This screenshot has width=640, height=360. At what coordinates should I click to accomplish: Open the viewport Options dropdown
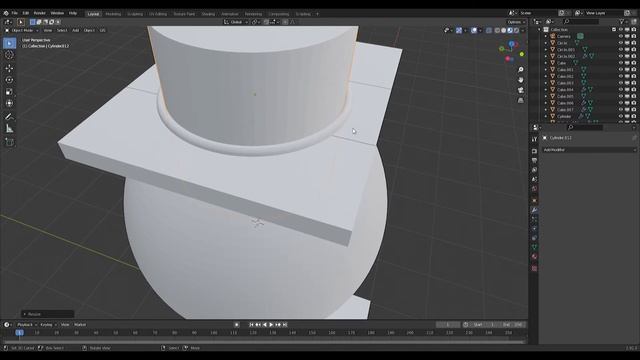(516, 22)
